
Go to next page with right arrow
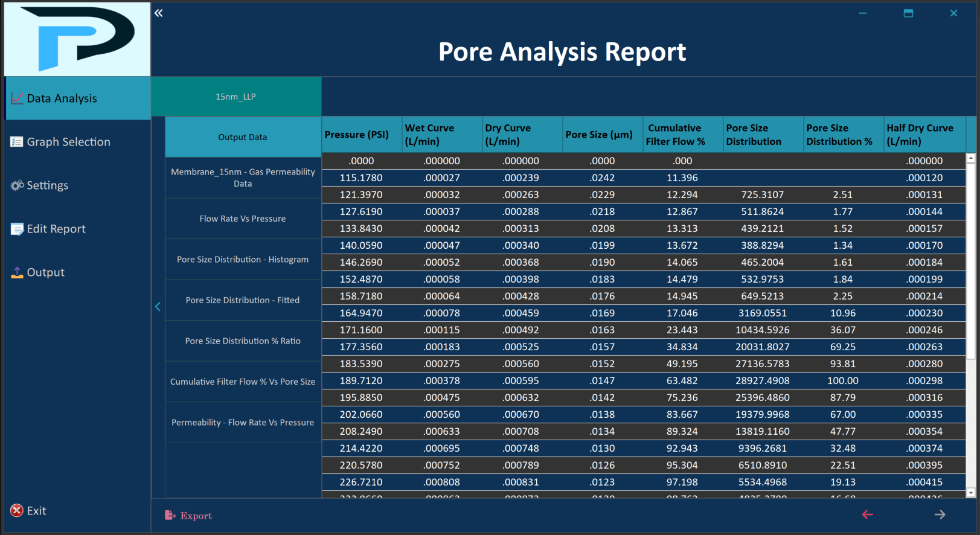point(940,514)
